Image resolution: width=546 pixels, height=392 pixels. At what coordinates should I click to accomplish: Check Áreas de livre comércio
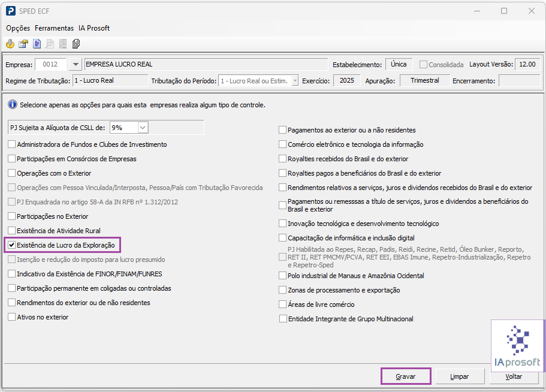click(282, 304)
